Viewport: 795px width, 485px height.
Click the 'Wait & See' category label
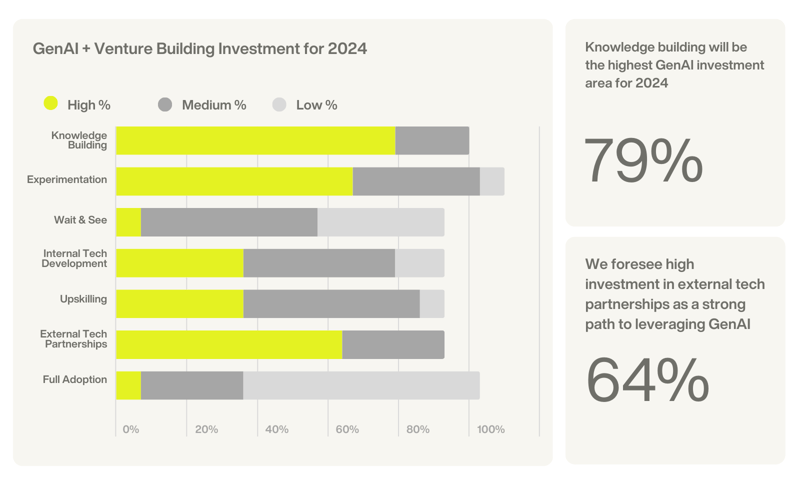pyautogui.click(x=80, y=220)
